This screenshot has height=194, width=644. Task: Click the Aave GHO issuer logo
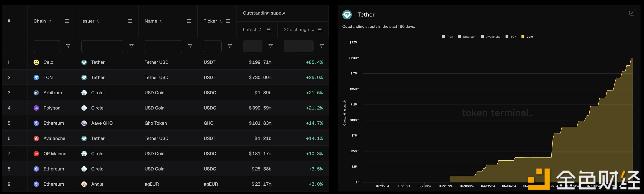tap(84, 123)
